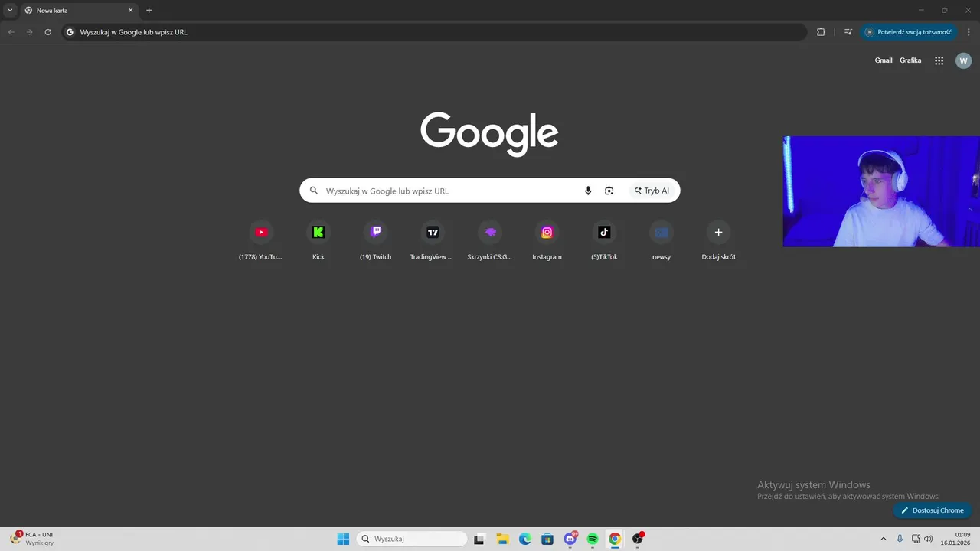
Task: Open the network tray icon
Action: coord(916,539)
